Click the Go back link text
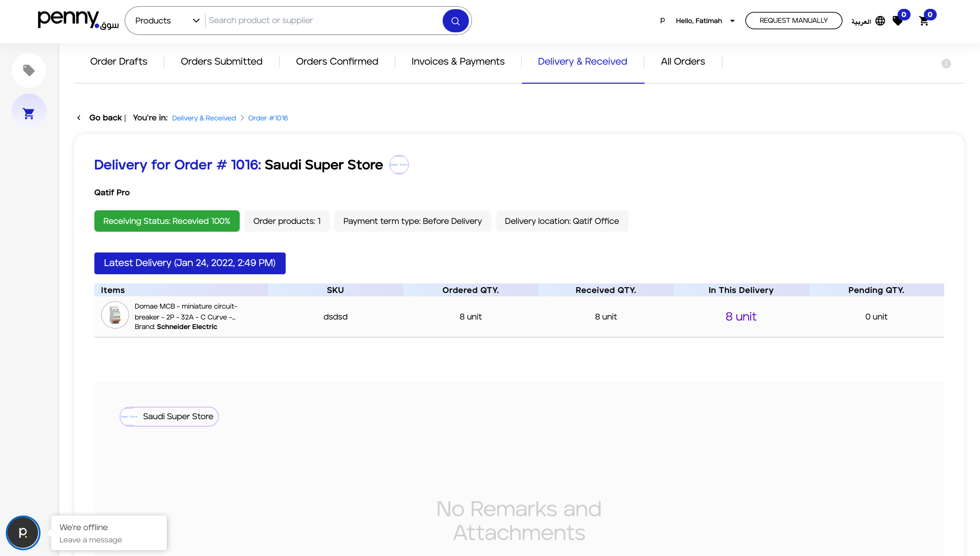The width and height of the screenshot is (980, 556). (x=106, y=118)
